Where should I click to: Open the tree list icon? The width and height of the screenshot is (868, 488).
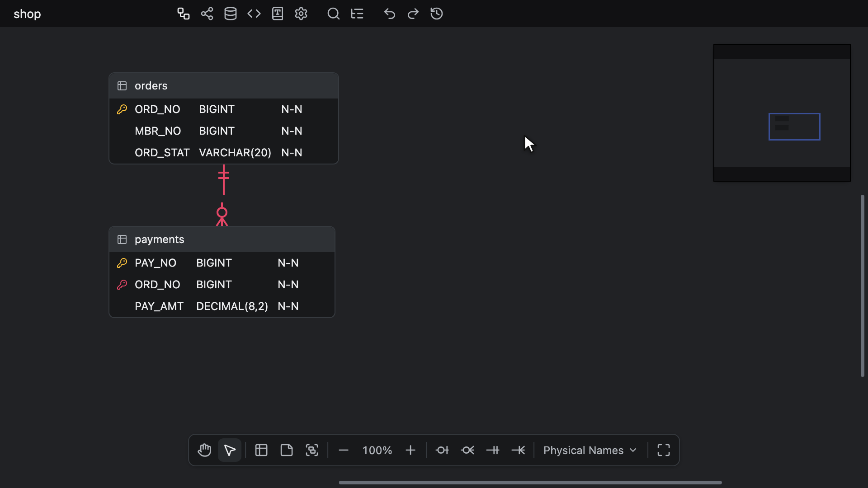(x=357, y=14)
